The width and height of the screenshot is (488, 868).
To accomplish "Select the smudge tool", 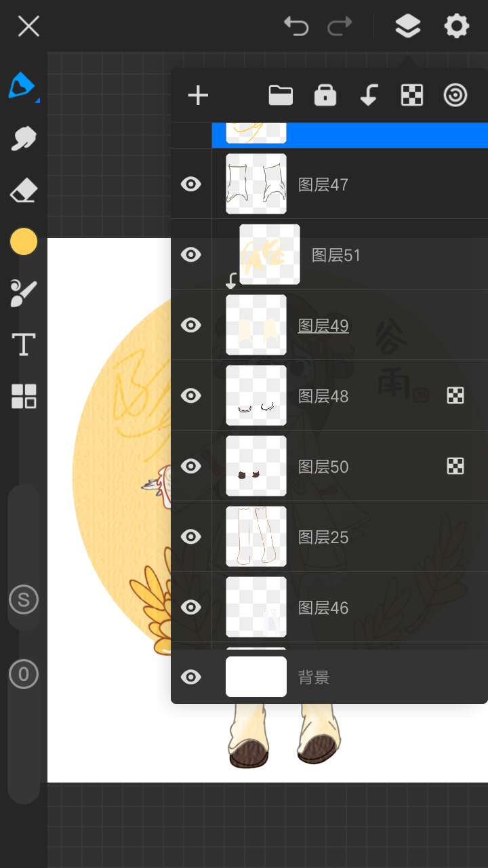I will click(24, 139).
